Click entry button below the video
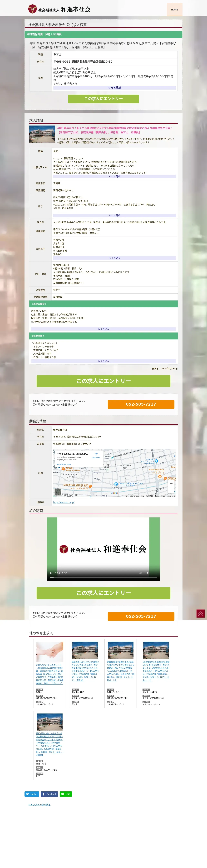Viewport: 207px width, 868px height. pos(103,593)
